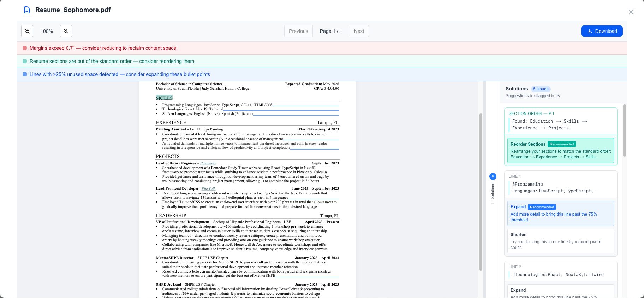Click the zoom in magnifier icon
The image size is (644, 298).
click(66, 31)
